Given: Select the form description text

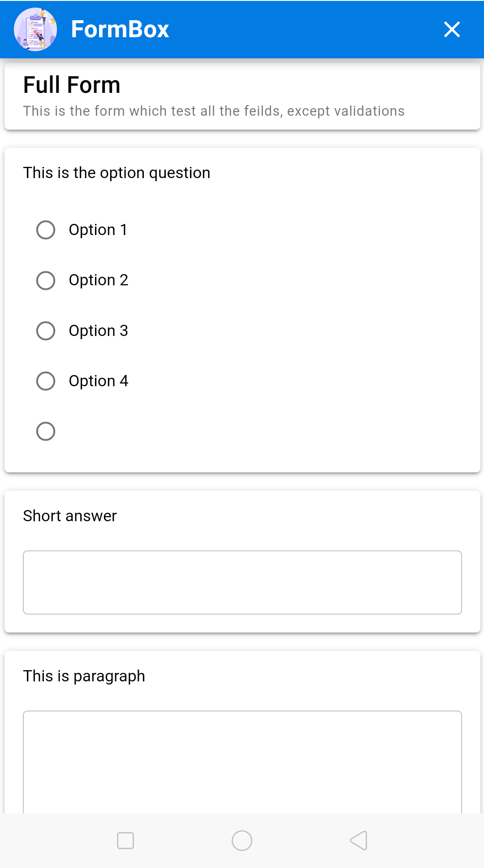Looking at the screenshot, I should tap(213, 111).
